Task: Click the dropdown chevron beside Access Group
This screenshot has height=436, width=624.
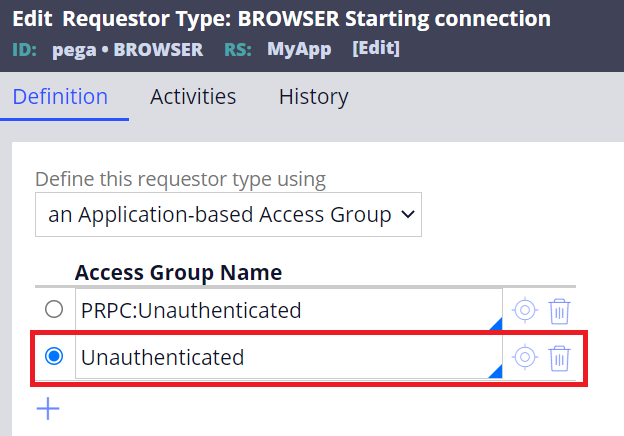Action: pos(408,214)
